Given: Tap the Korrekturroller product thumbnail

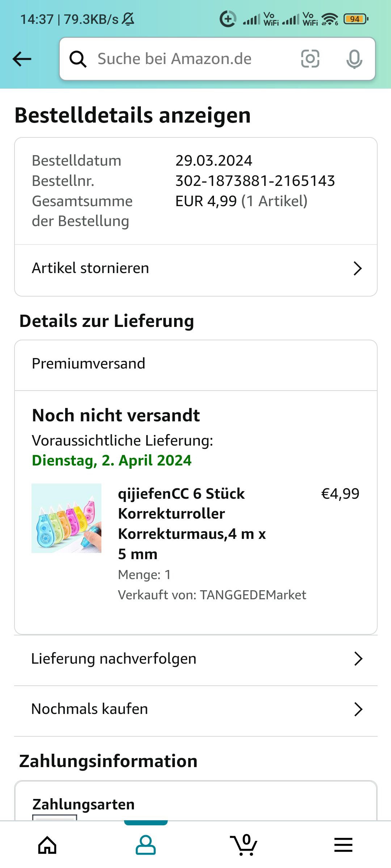Looking at the screenshot, I should pyautogui.click(x=66, y=518).
